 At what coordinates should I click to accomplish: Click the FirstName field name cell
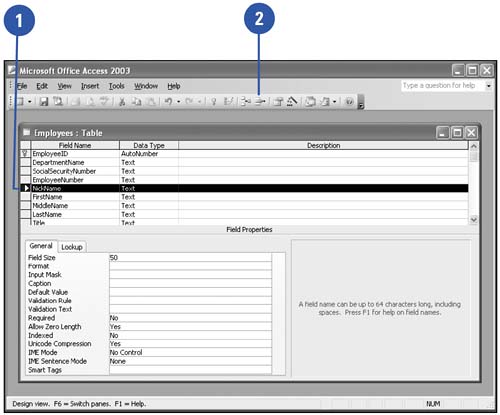coord(75,197)
